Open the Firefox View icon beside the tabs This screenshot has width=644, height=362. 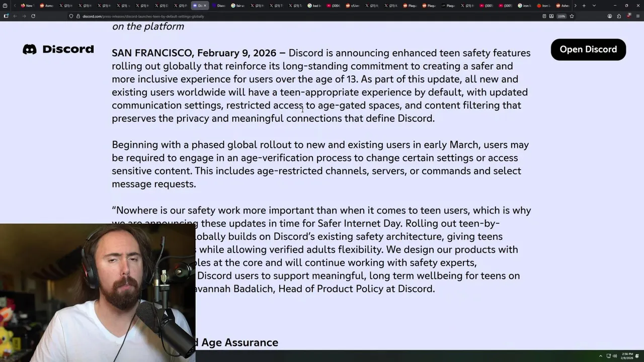tap(5, 6)
